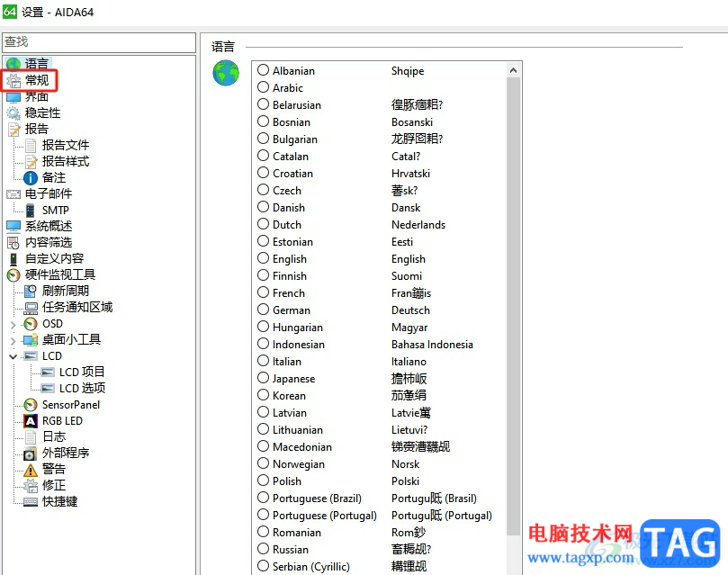Click the Deutsch native name
This screenshot has width=728, height=575.
pos(411,310)
